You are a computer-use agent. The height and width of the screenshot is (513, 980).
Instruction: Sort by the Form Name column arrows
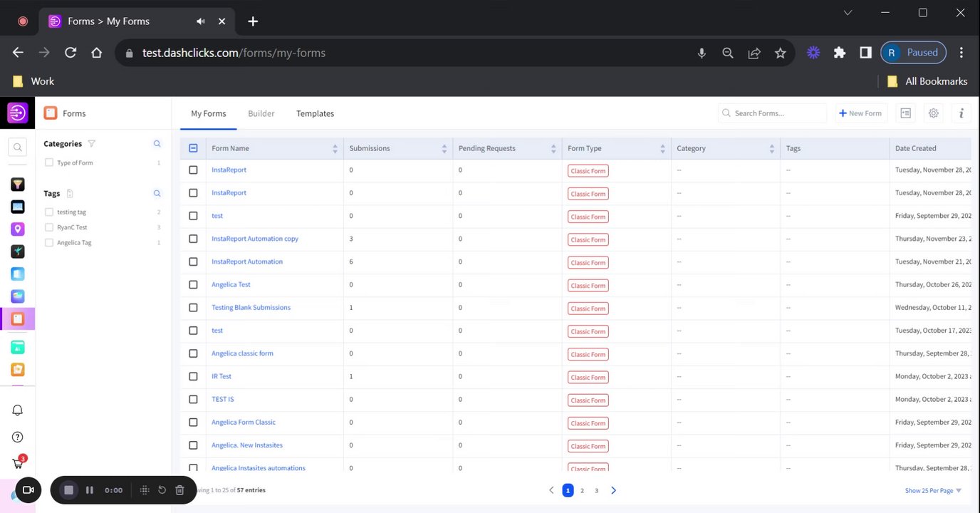[335, 148]
